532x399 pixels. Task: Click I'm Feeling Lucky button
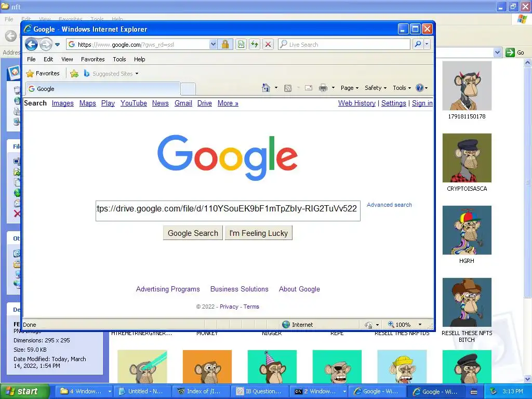click(x=259, y=233)
